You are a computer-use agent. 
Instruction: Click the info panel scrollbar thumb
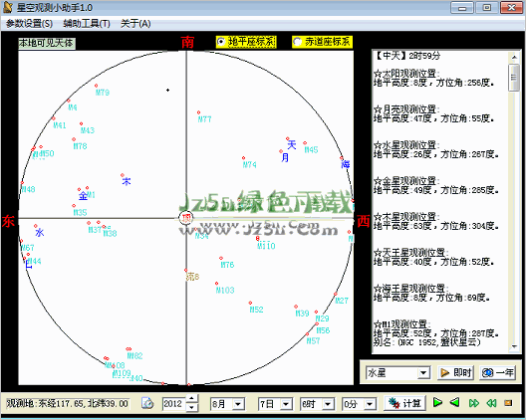tap(514, 78)
